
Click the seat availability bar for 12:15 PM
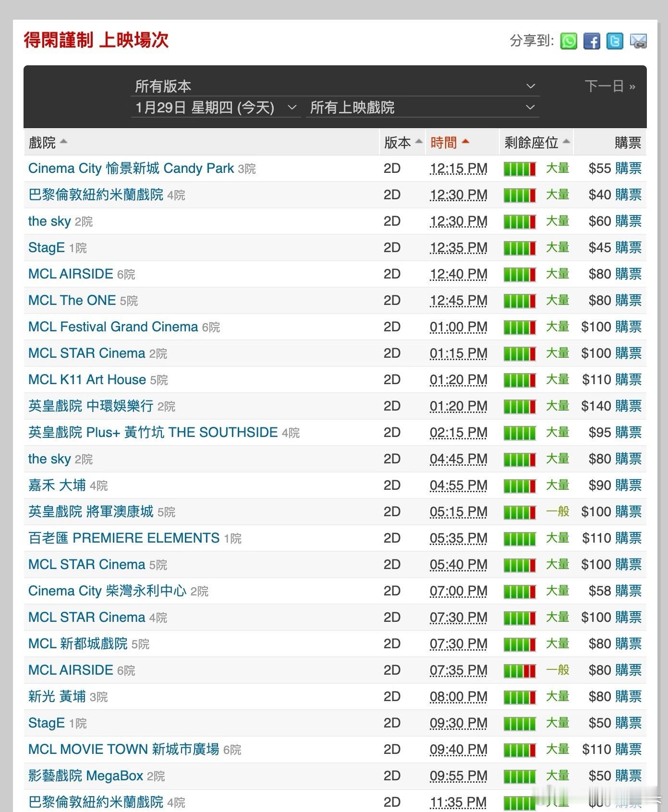pos(520,169)
